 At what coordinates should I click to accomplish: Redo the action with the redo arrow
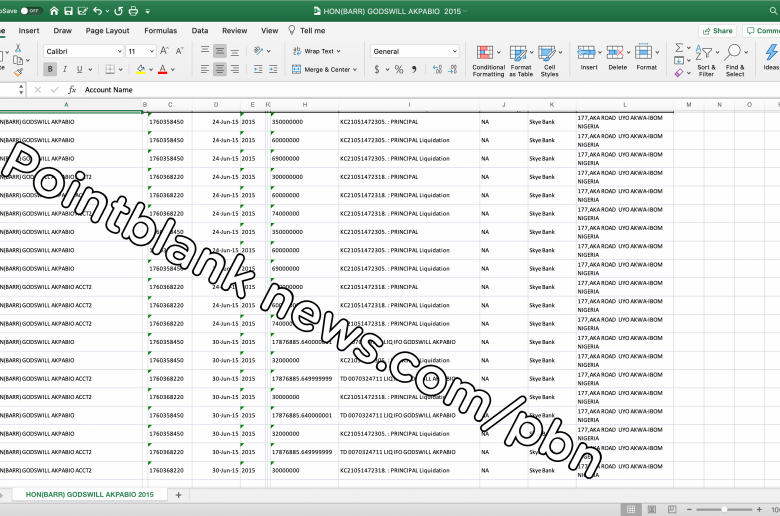tap(118, 10)
